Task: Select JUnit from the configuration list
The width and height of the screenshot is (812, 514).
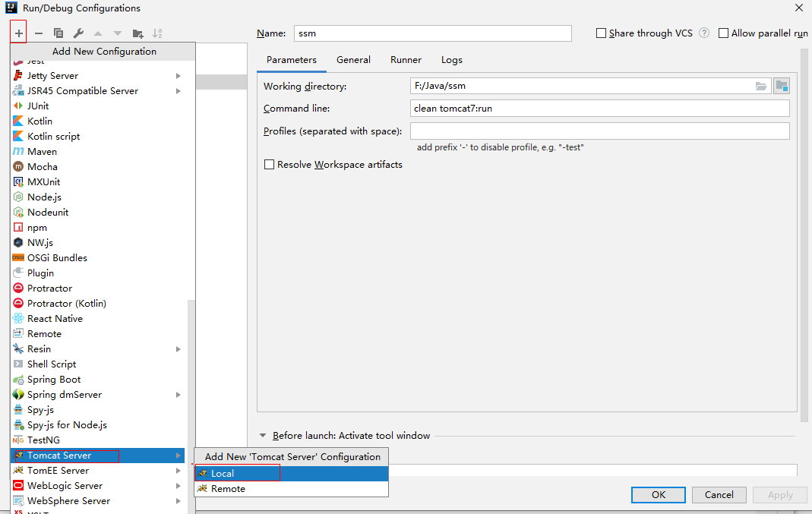Action: point(98,106)
